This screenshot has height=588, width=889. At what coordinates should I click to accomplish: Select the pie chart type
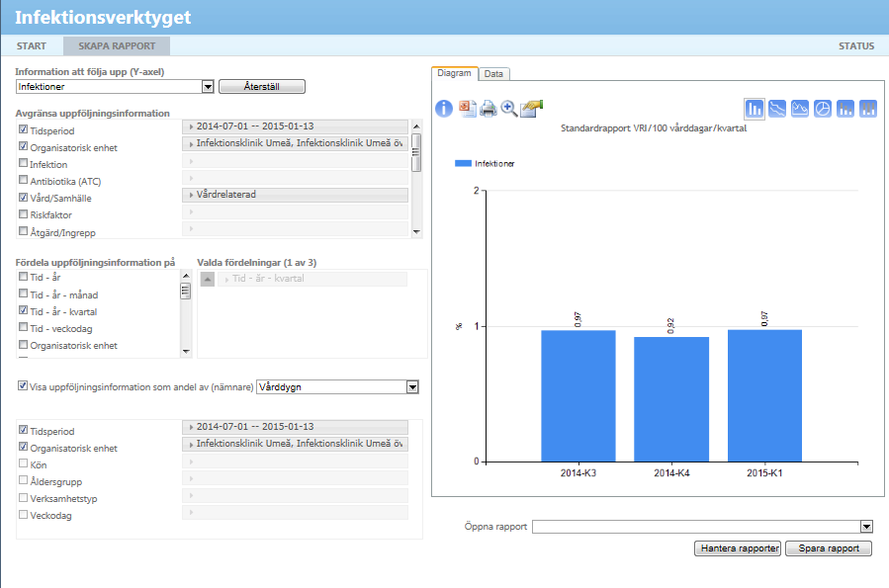823,108
